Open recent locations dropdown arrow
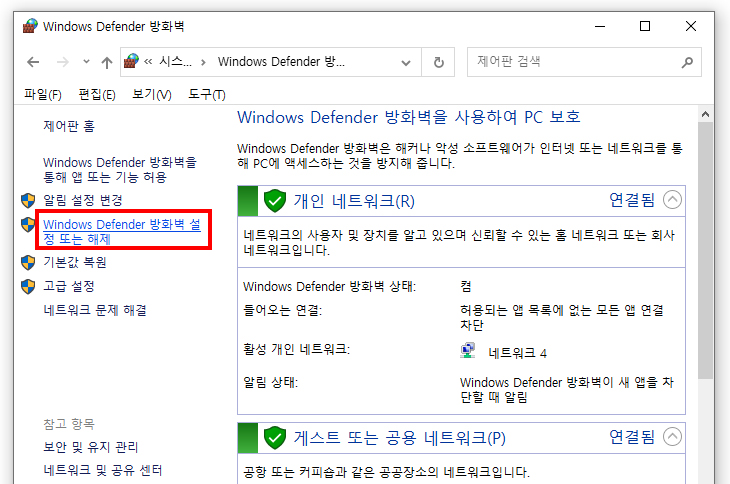The height and width of the screenshot is (484, 730). pos(86,61)
